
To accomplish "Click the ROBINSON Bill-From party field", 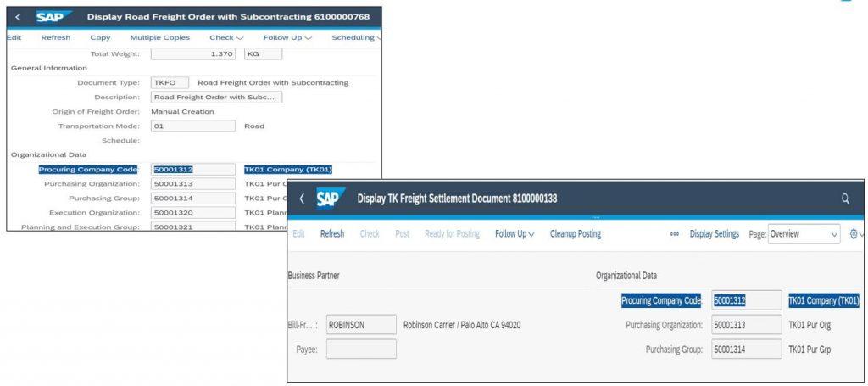I will pyautogui.click(x=361, y=325).
